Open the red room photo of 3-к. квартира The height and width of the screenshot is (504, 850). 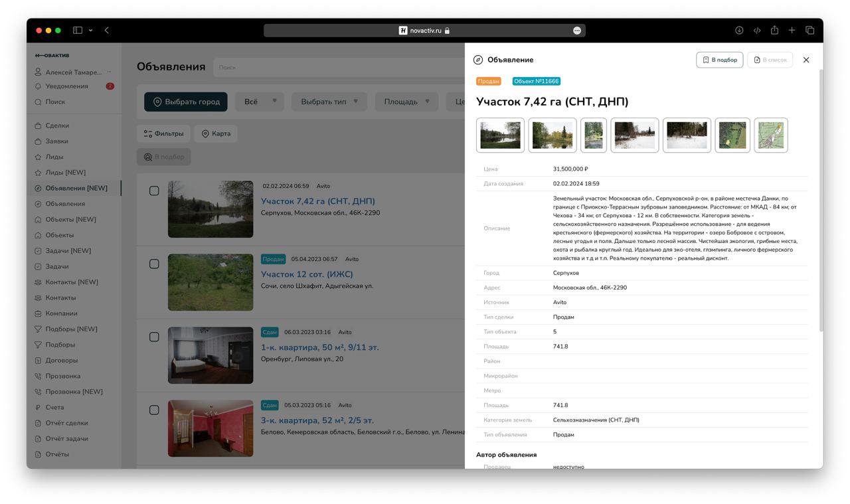coord(211,428)
